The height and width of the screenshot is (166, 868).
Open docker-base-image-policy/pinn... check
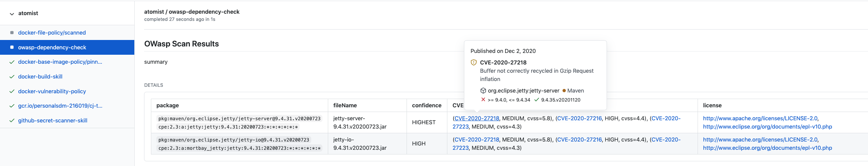click(60, 62)
